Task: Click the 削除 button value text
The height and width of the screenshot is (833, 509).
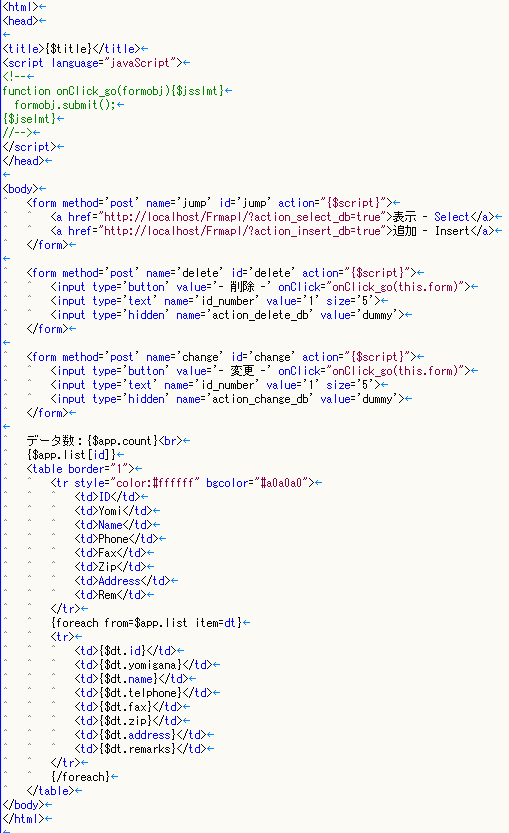Action: (242, 287)
